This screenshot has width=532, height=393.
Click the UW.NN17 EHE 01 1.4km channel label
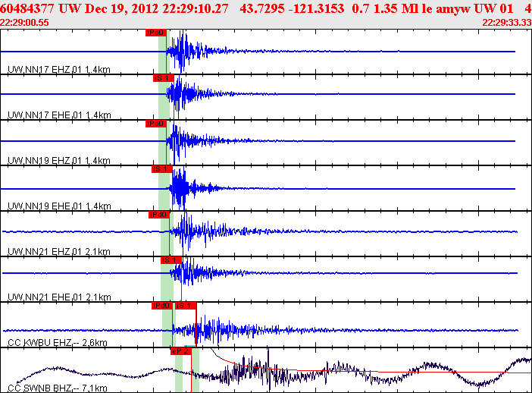coord(59,115)
